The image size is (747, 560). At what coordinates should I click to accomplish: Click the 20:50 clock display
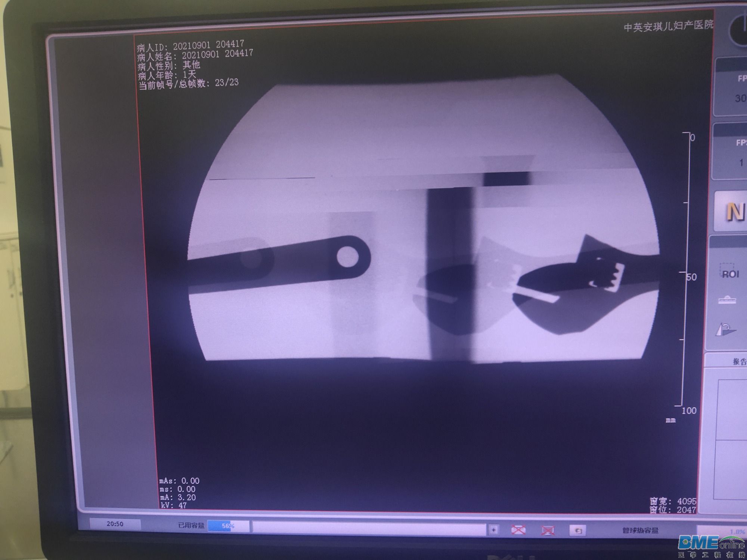pos(115,524)
